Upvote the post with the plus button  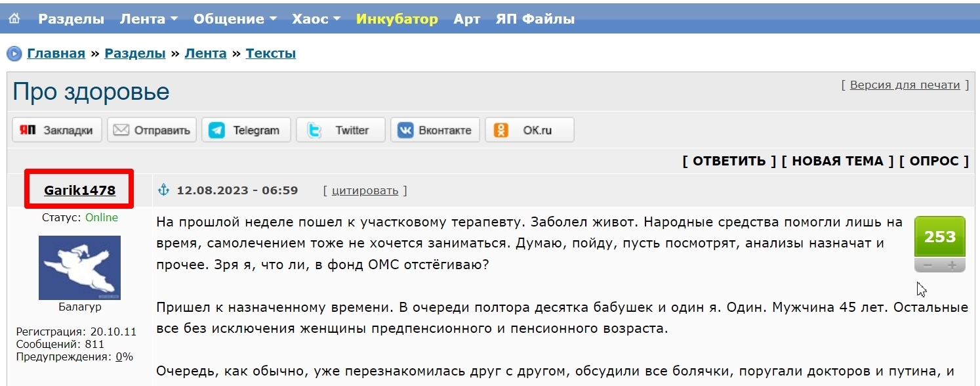[x=952, y=265]
